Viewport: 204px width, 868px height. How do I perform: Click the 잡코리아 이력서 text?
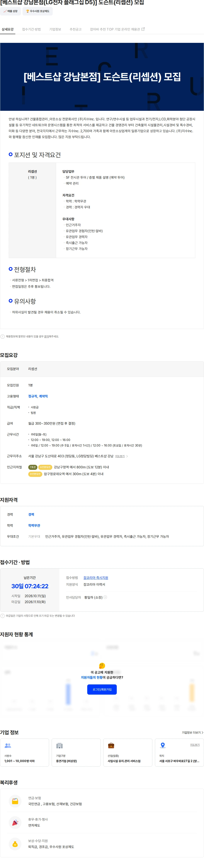[94, 584]
